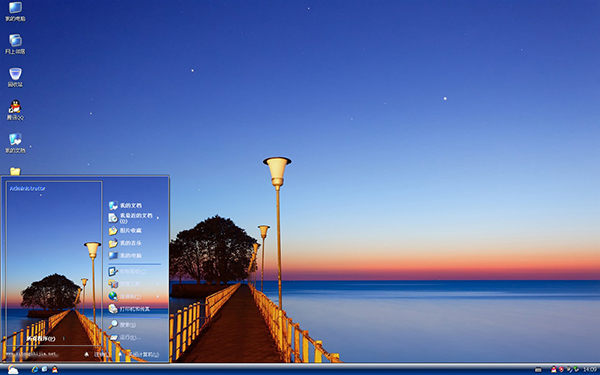Open the QQ penguin icon in the system tray
The width and height of the screenshot is (600, 375).
tap(554, 370)
